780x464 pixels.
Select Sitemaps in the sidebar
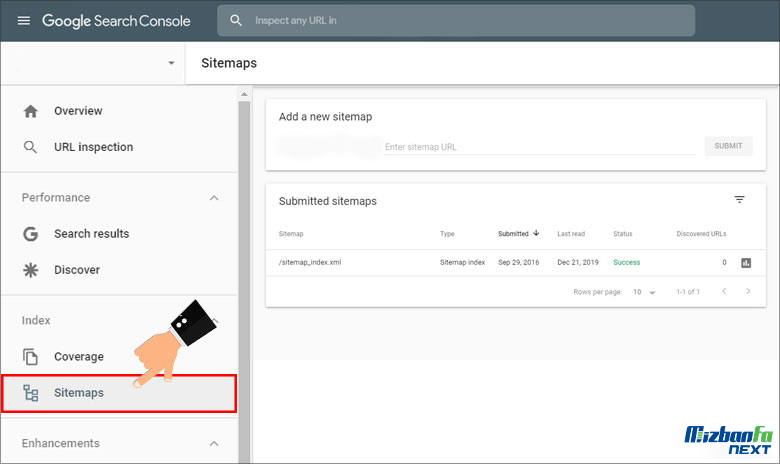tap(79, 393)
